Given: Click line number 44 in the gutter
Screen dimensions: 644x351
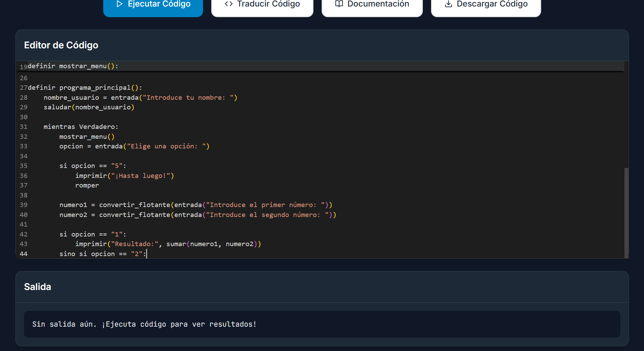Looking at the screenshot, I should click(23, 254).
